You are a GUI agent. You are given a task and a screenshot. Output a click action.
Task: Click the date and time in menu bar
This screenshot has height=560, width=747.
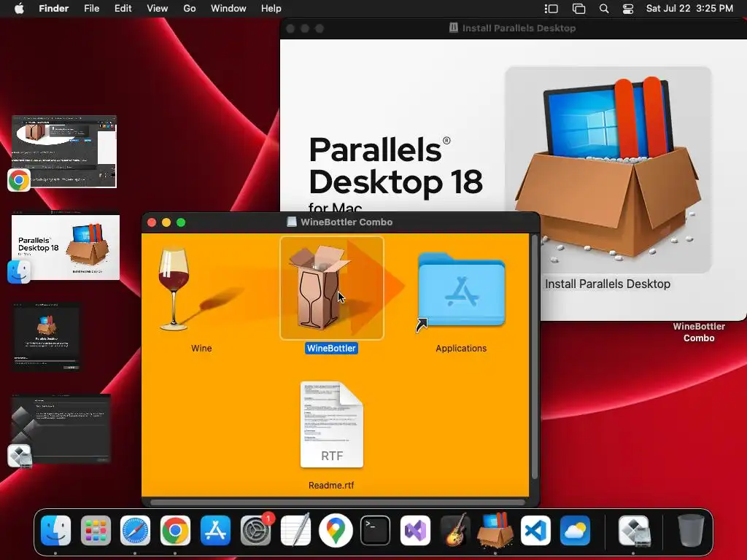pos(689,9)
